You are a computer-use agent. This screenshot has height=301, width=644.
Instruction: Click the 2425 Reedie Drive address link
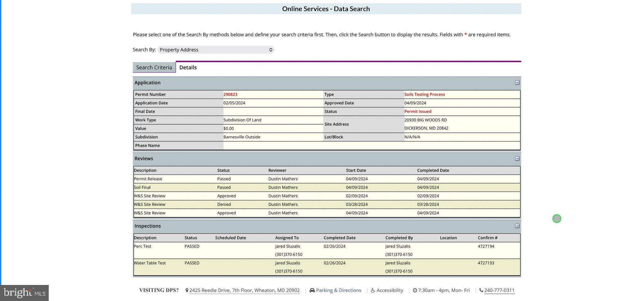(244, 291)
